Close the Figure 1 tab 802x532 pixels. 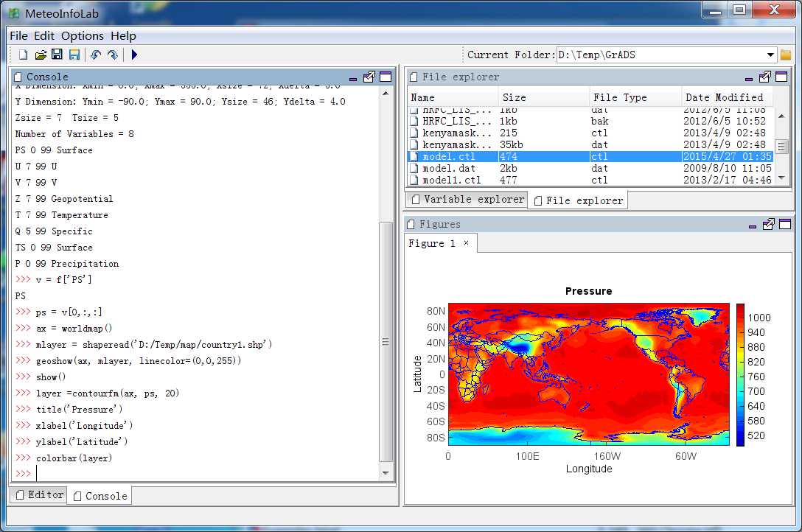point(466,242)
